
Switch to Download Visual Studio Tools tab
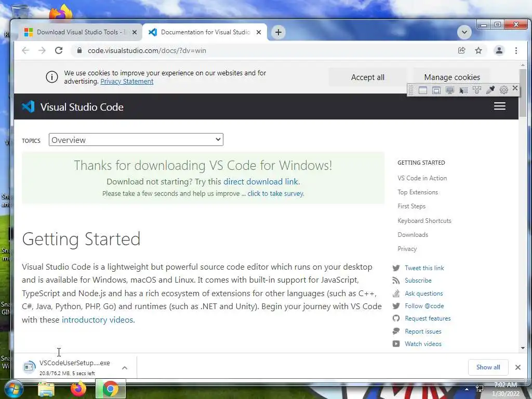pyautogui.click(x=77, y=32)
